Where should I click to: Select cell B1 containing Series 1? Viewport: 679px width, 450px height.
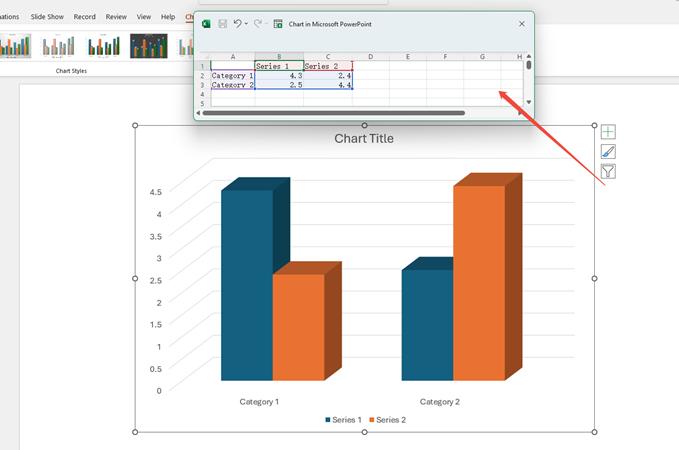279,66
